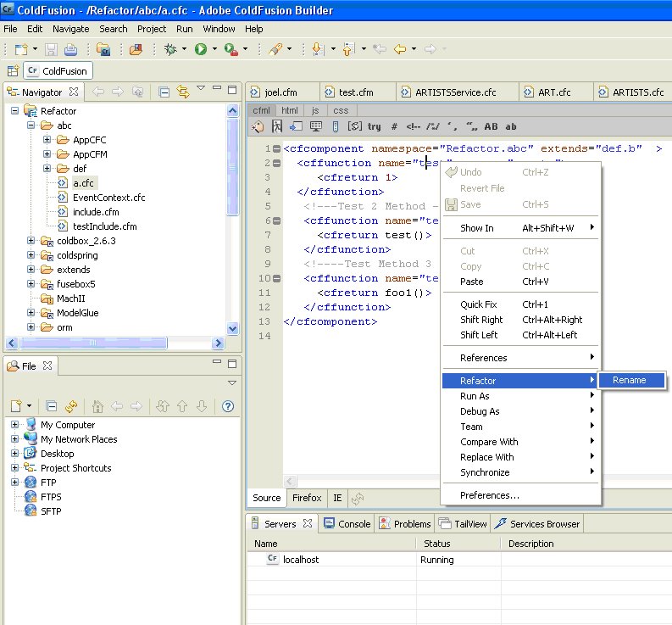Click the monitor output editor icon
Viewport: 672px width, 625px height.
pos(316,126)
